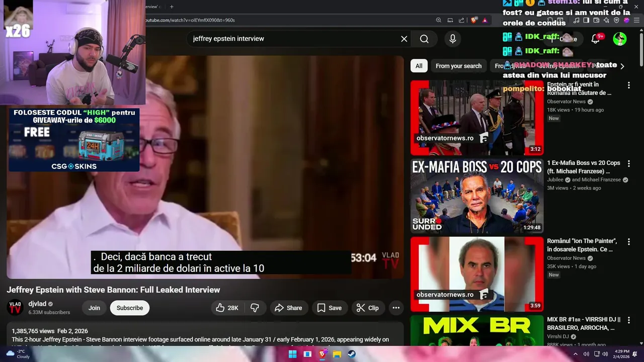Image resolution: width=644 pixels, height=362 pixels.
Task: Open YouTube notifications bell
Action: coord(596,39)
